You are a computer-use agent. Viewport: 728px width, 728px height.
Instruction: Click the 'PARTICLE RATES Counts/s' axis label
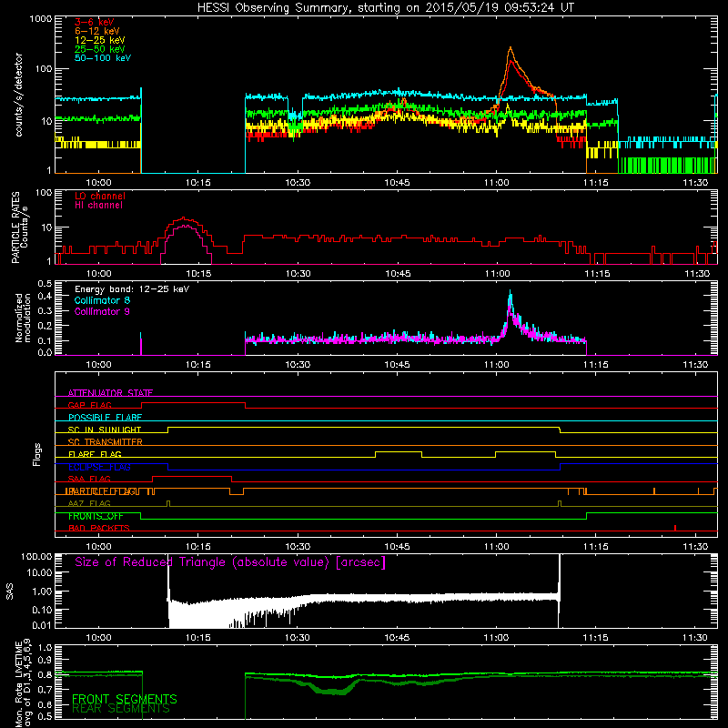tap(19, 227)
